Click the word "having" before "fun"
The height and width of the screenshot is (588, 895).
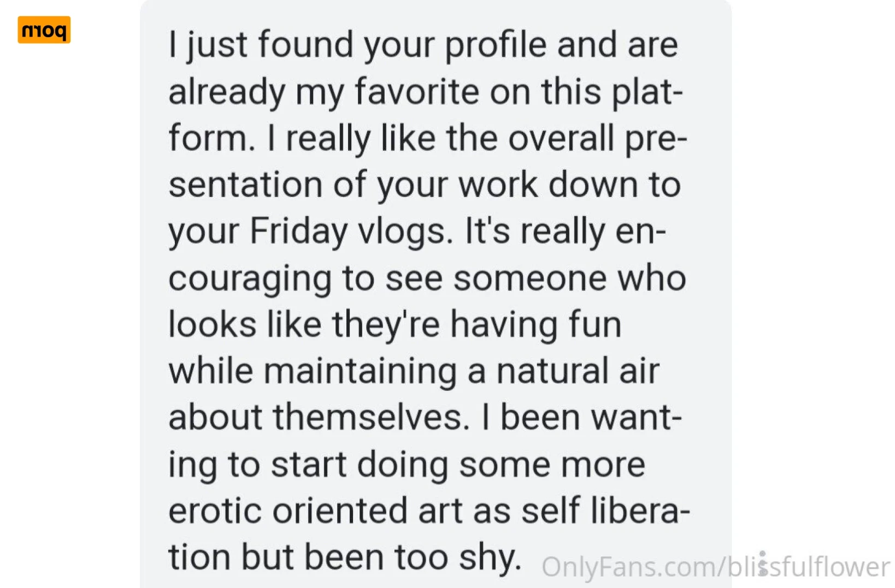(503, 325)
